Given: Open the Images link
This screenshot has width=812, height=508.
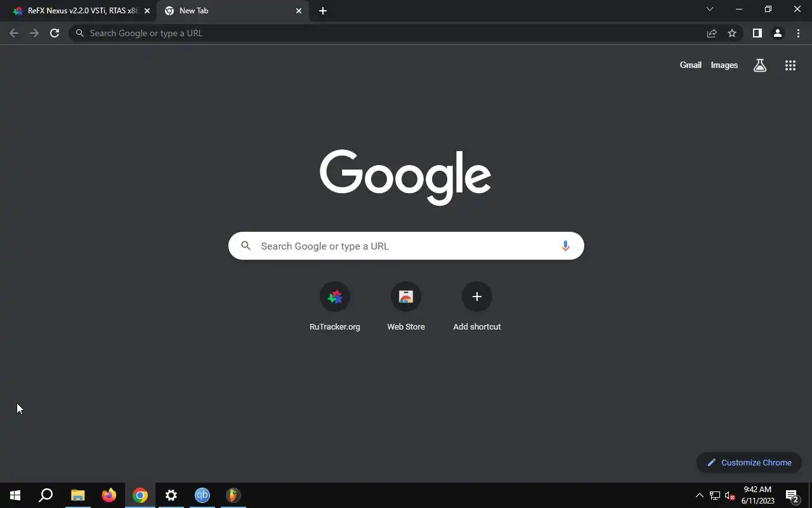Looking at the screenshot, I should point(724,65).
